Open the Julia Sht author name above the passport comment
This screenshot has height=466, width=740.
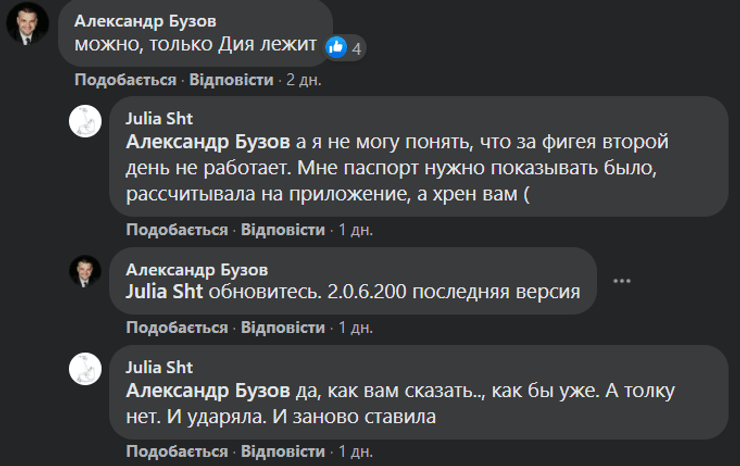(x=156, y=119)
